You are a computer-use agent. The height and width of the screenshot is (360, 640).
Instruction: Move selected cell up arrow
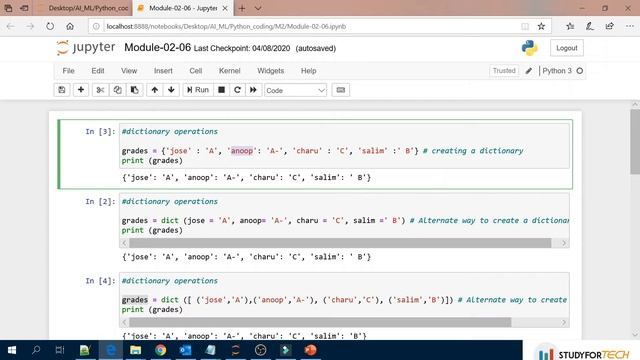[155, 90]
